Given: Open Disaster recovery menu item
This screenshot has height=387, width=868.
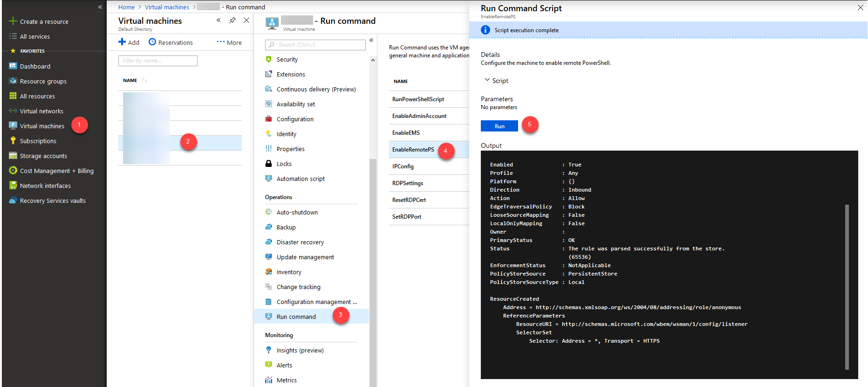Looking at the screenshot, I should [300, 242].
